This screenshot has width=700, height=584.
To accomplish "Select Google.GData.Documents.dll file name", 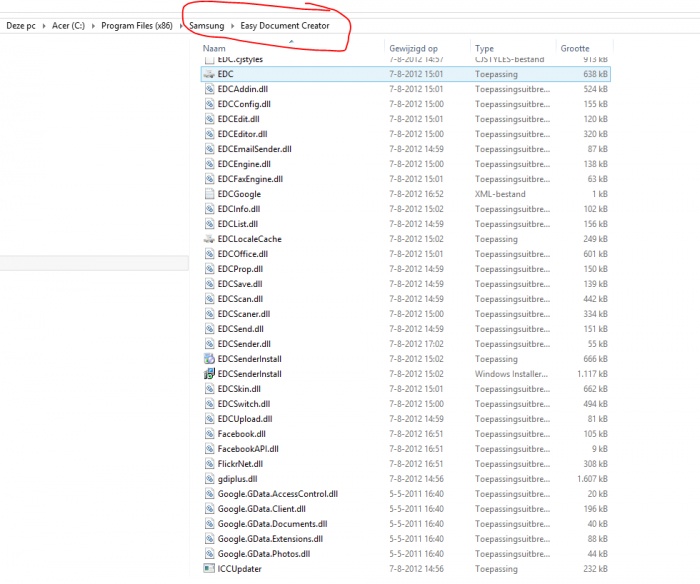I will [272, 524].
